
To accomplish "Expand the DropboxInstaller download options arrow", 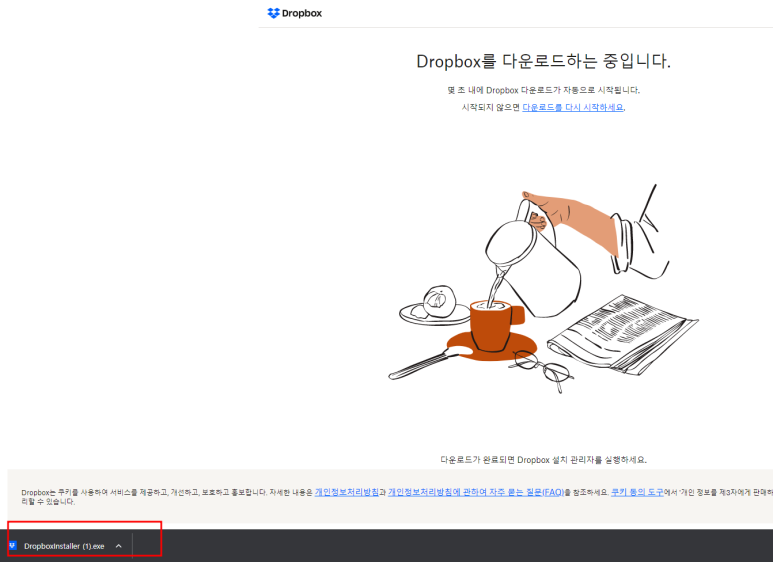I will [118, 546].
